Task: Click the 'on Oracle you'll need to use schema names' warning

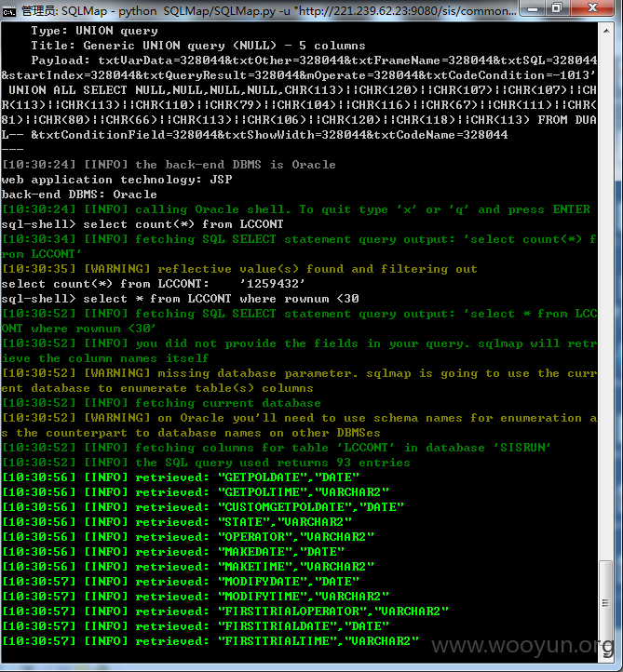Action: point(299,425)
